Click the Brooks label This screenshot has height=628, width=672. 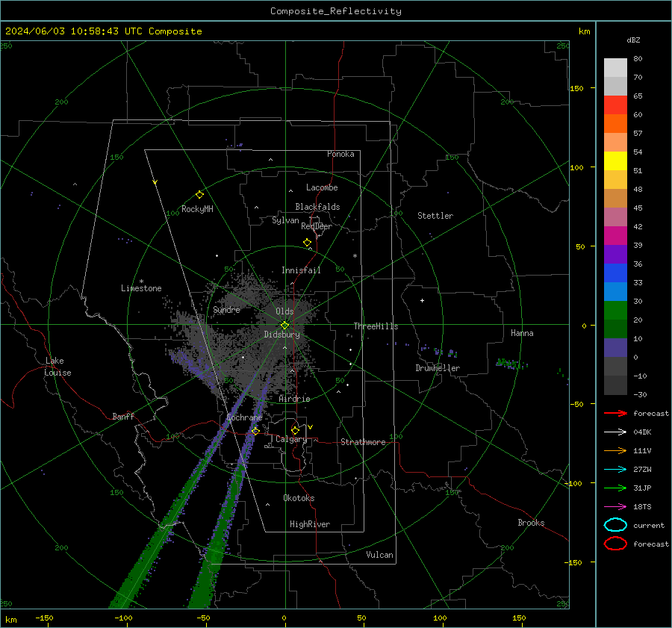tap(531, 523)
